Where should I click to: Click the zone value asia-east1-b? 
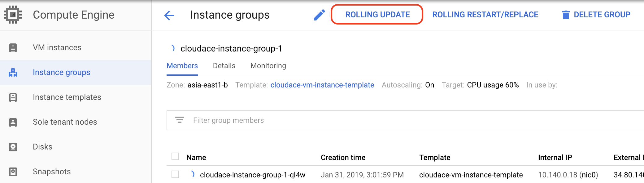(x=207, y=85)
